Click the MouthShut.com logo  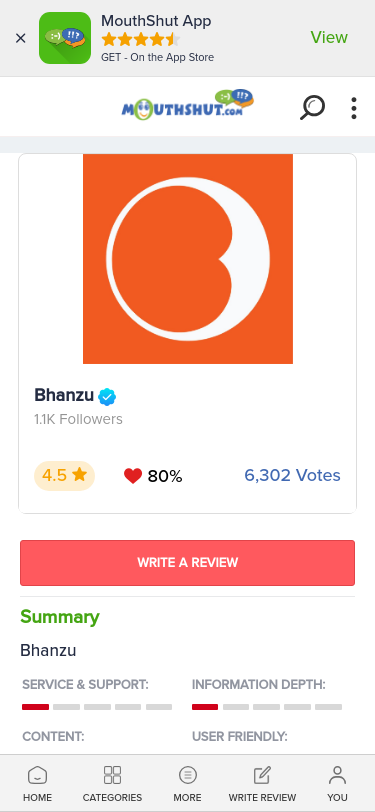pyautogui.click(x=188, y=105)
